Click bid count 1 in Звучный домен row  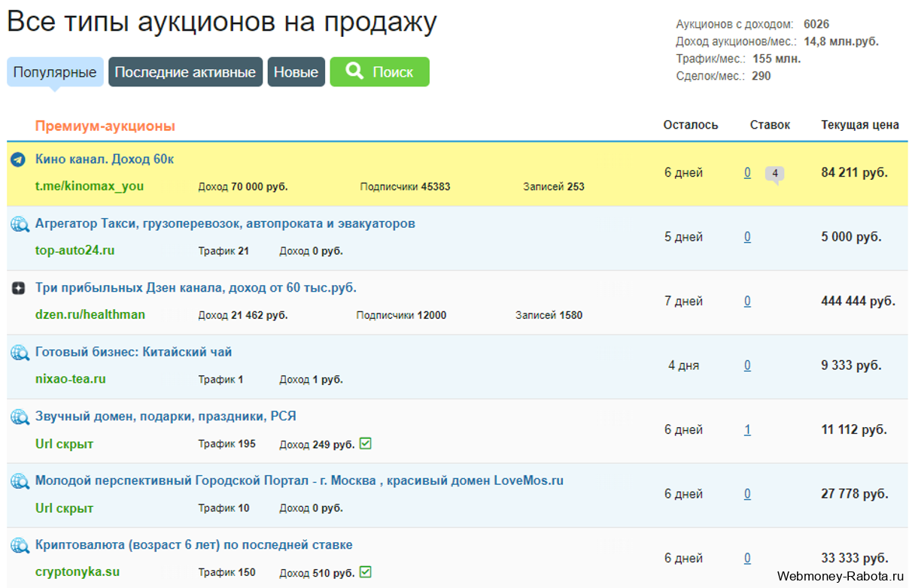tap(747, 430)
